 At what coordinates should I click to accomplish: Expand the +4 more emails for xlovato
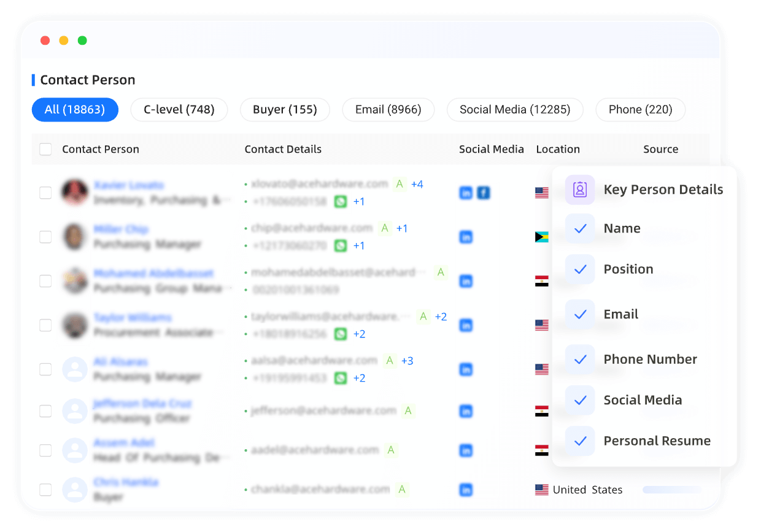417,184
